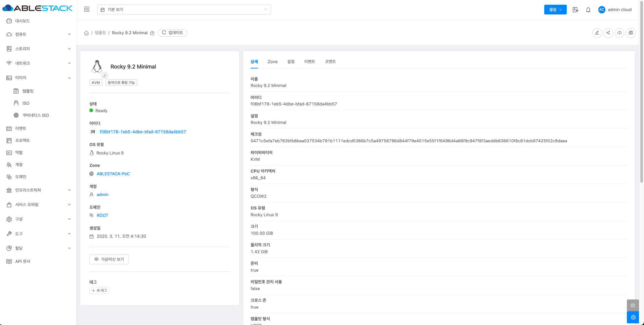Screen dimensions: 644x325
Task: Click the creation date 2025. 3. 11. 오전 4:14:30
Action: pos(121,236)
